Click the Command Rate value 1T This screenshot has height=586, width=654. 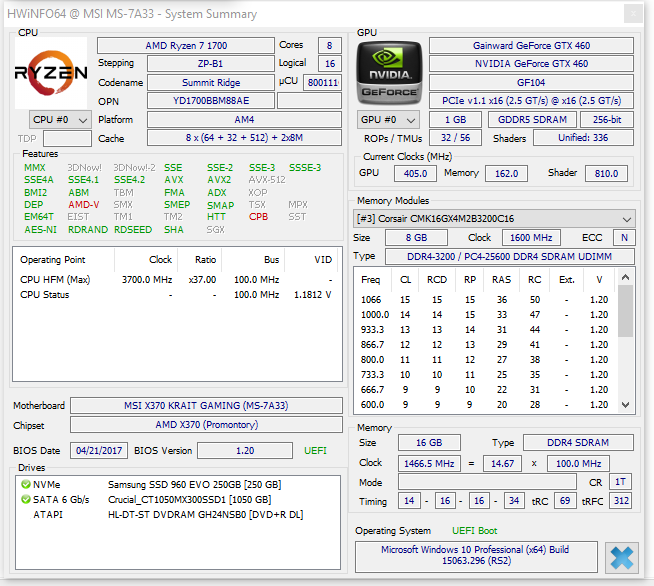coord(620,482)
